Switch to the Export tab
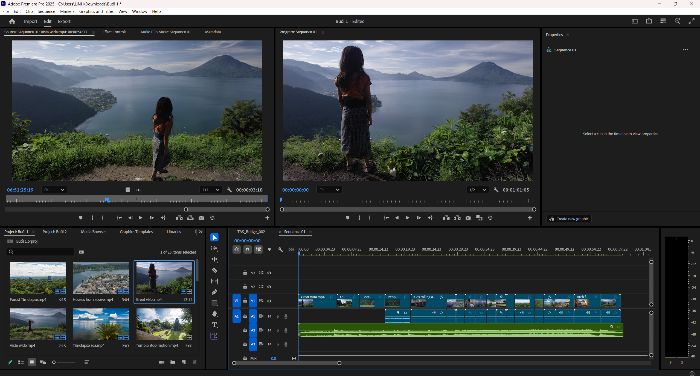Screen dimensions: 700x376 pyautogui.click(x=63, y=21)
